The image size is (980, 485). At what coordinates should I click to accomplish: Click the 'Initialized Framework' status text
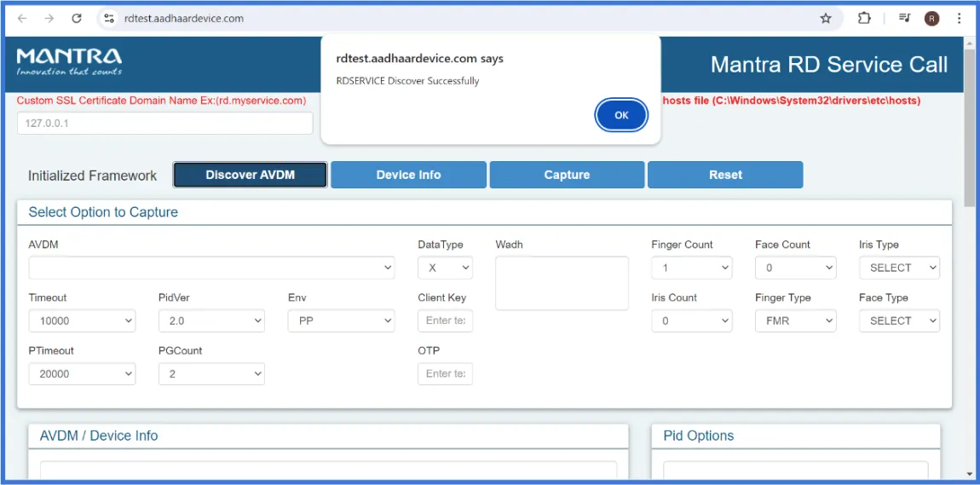point(93,176)
